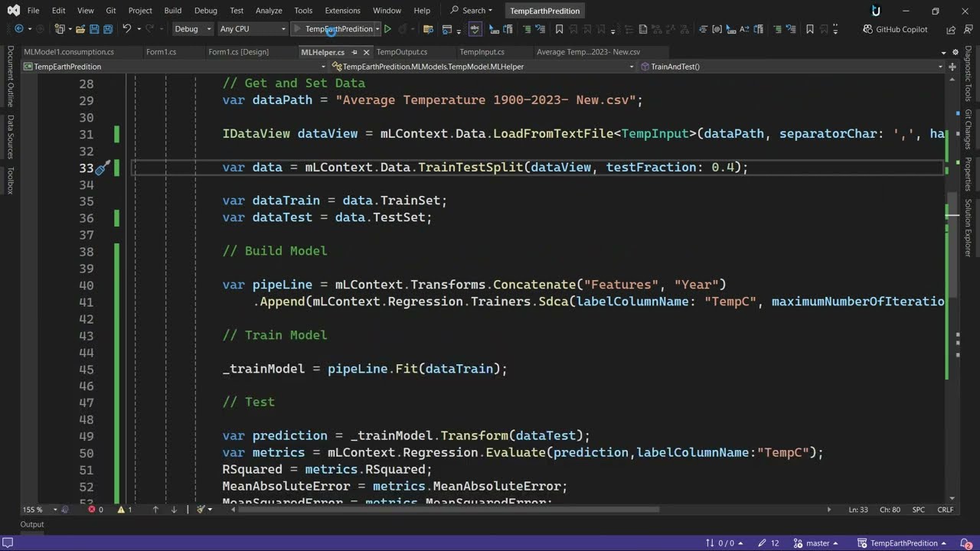Click the spell checker abc icon

click(x=475, y=29)
